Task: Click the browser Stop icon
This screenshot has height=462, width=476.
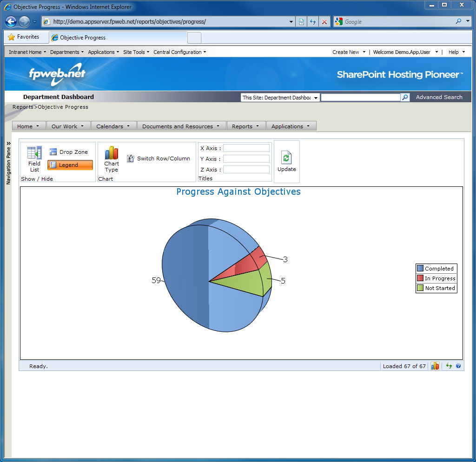Action: [x=324, y=22]
